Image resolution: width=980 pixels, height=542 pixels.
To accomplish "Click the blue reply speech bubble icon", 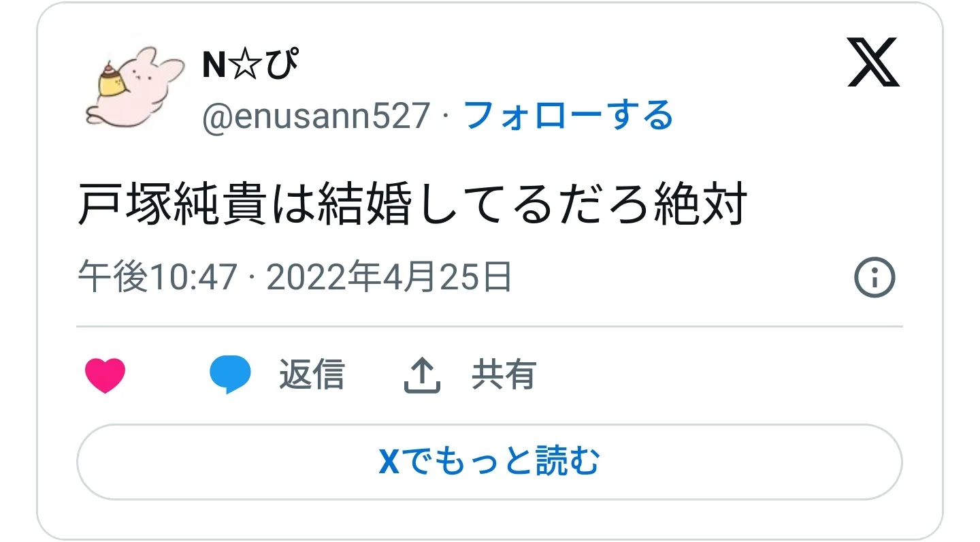I will (x=230, y=376).
